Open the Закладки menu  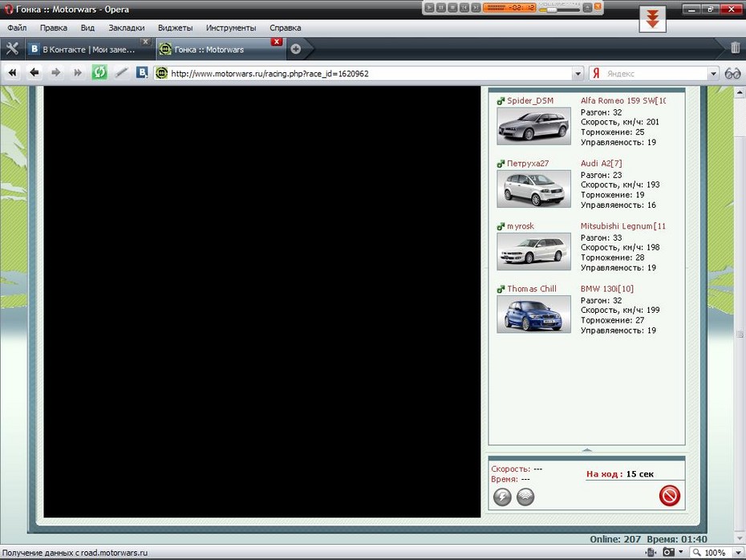127,28
